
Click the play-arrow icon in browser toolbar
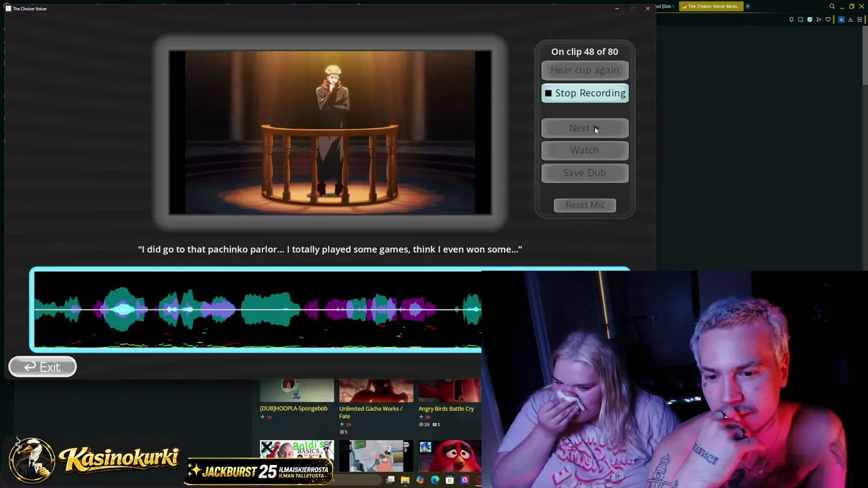(x=818, y=20)
